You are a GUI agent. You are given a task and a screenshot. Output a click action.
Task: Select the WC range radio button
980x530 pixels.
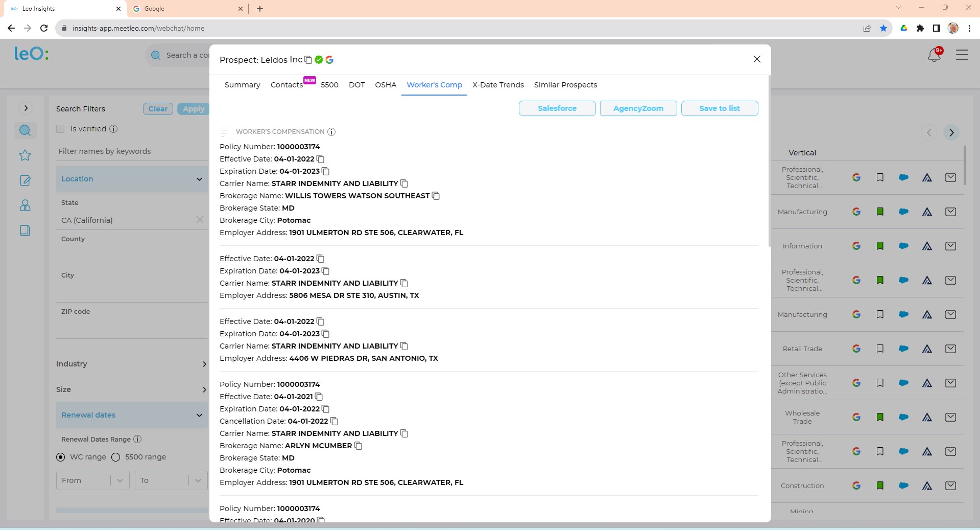click(x=61, y=457)
